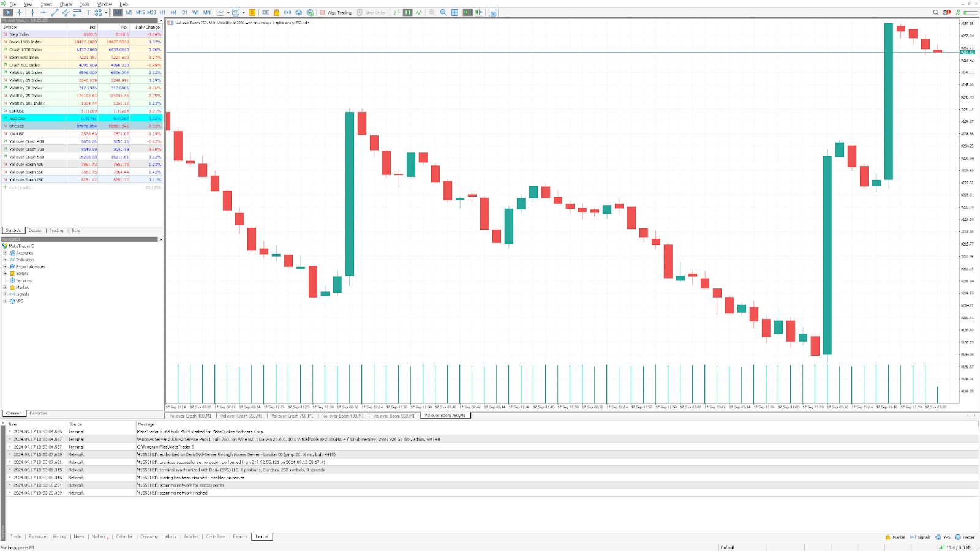The height and width of the screenshot is (551, 980).
Task: Click the cloud data storage icon
Action: 298,12
